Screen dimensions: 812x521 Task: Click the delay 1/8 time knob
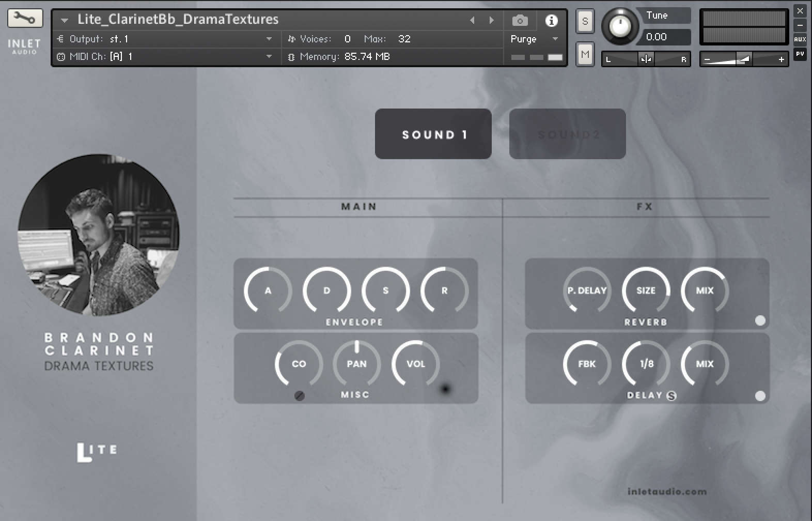[646, 363]
